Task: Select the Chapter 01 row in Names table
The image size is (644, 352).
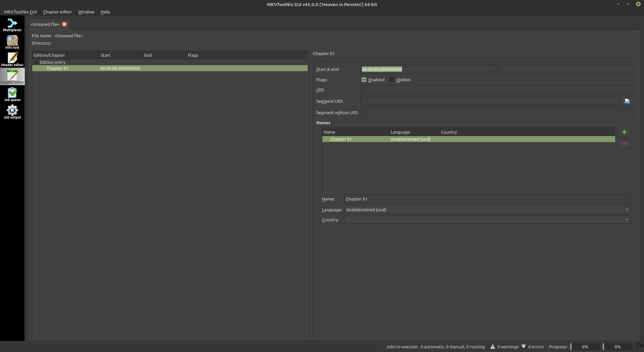Action: click(469, 139)
